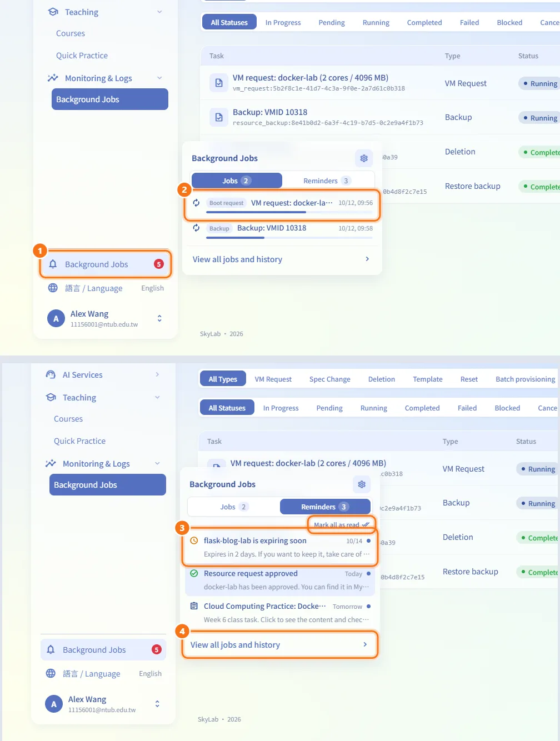Select the Spec Change type filter tab
This screenshot has width=560, height=741.
tap(330, 379)
